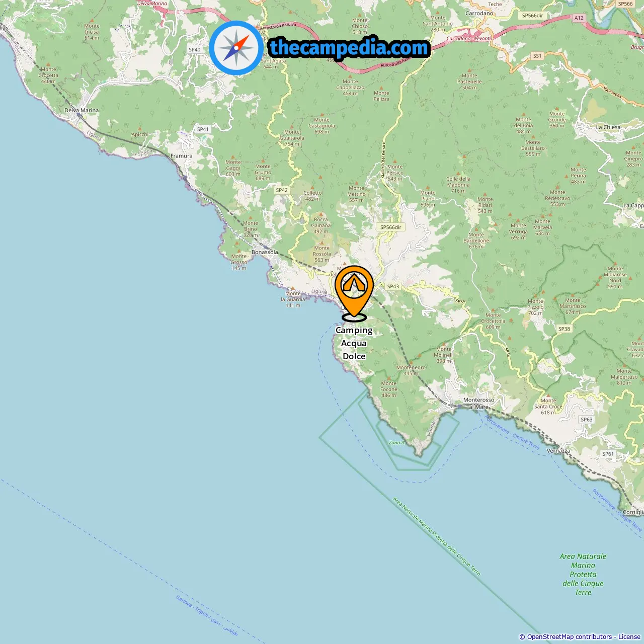Click the A12 motorway shield
644x644 pixels.
click(x=579, y=18)
